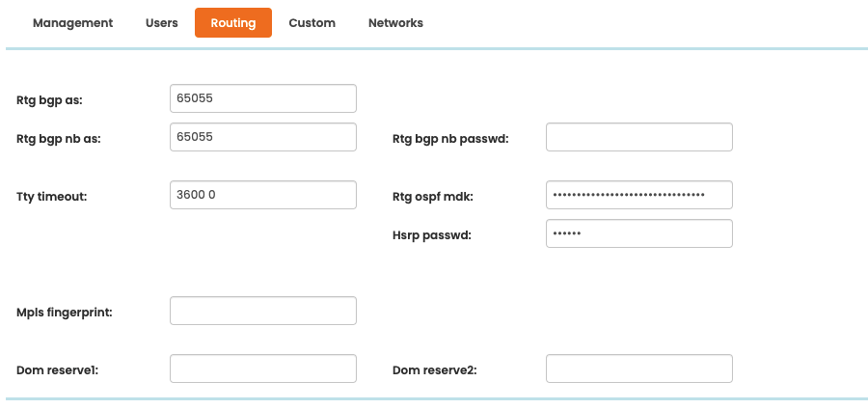Click the 'Rtg ospf mdk:' label text
Viewport: 868px width, 409px height.
[433, 196]
